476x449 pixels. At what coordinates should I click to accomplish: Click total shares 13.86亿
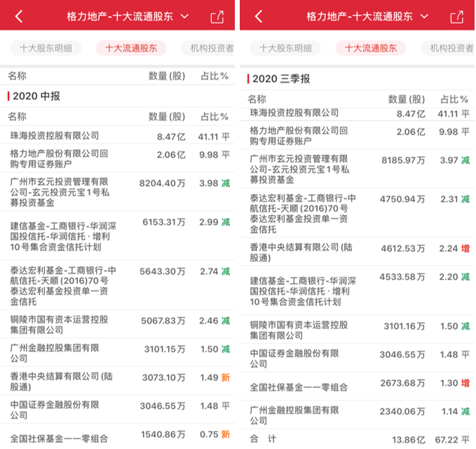[408, 440]
